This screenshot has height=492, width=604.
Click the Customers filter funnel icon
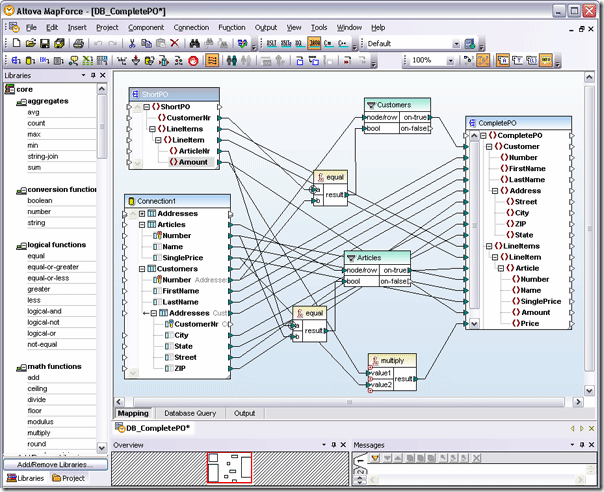372,104
